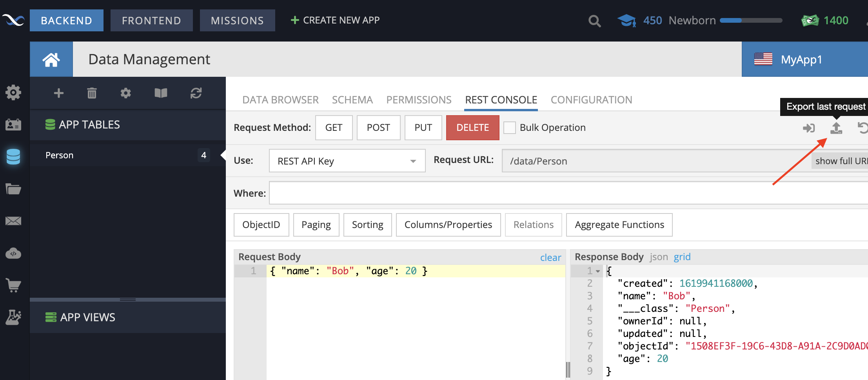
Task: Click the graduation cap points icon
Action: coord(627,20)
